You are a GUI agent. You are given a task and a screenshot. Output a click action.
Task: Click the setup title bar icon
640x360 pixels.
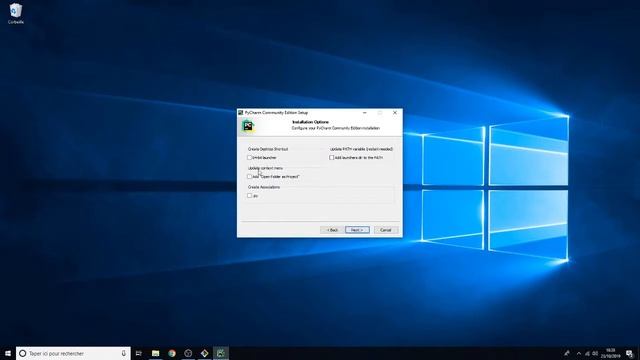(x=241, y=113)
